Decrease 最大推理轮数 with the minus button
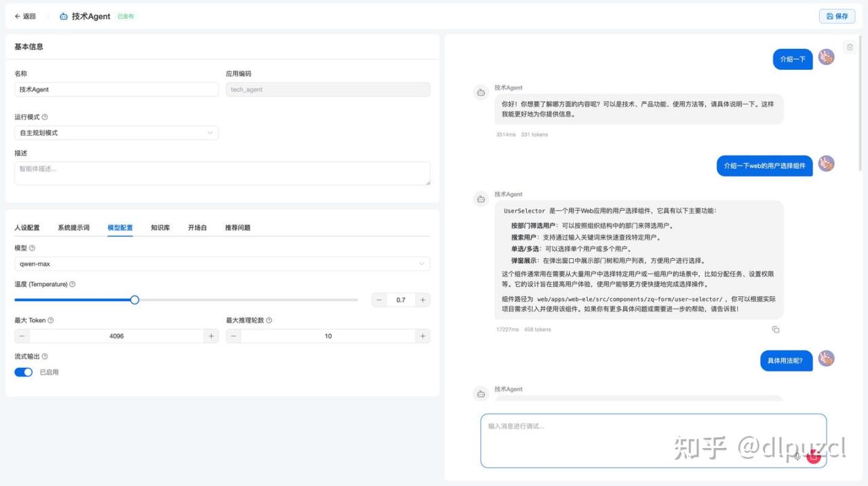Image resolution: width=868 pixels, height=486 pixels. tap(234, 336)
